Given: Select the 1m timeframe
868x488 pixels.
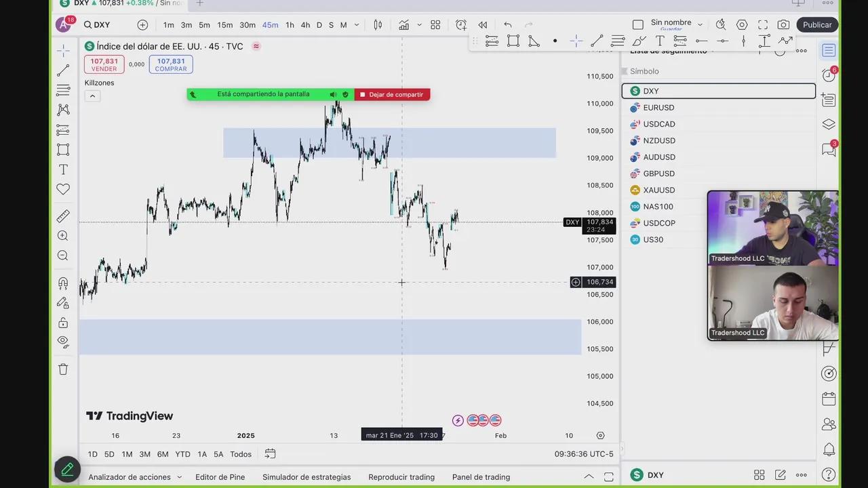Looking at the screenshot, I should click(169, 25).
